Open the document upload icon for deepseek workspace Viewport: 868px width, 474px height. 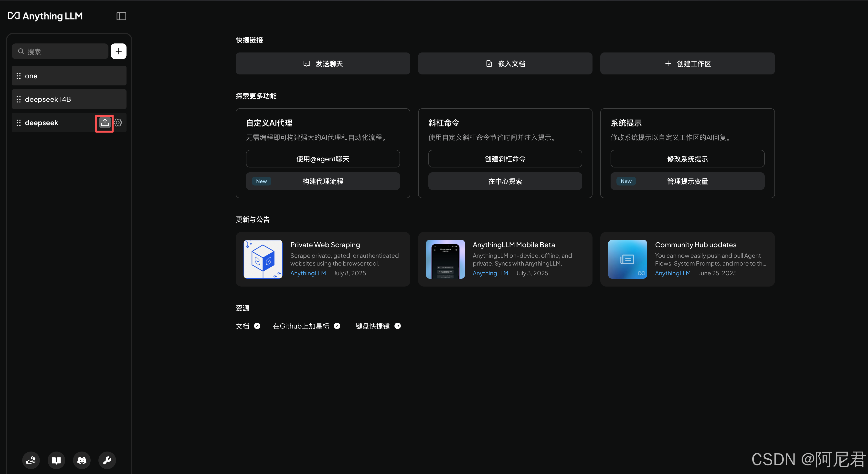(x=105, y=123)
